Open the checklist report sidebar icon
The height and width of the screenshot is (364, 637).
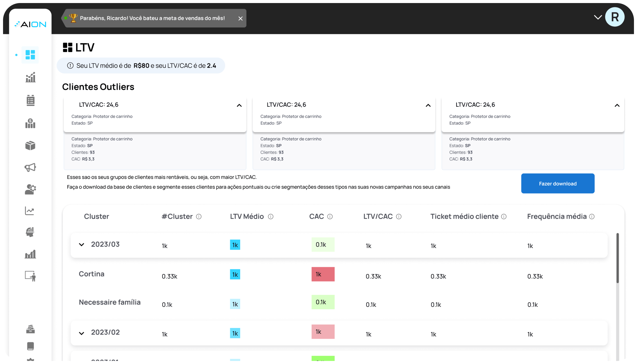point(30,100)
